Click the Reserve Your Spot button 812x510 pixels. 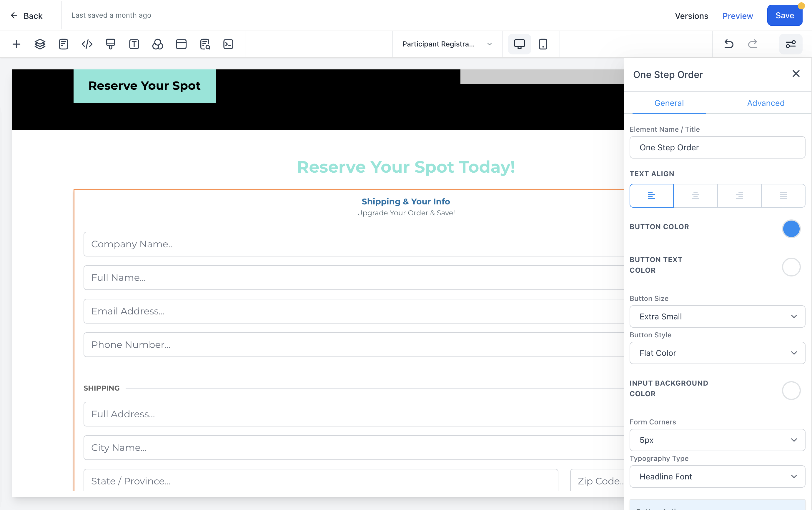(144, 86)
